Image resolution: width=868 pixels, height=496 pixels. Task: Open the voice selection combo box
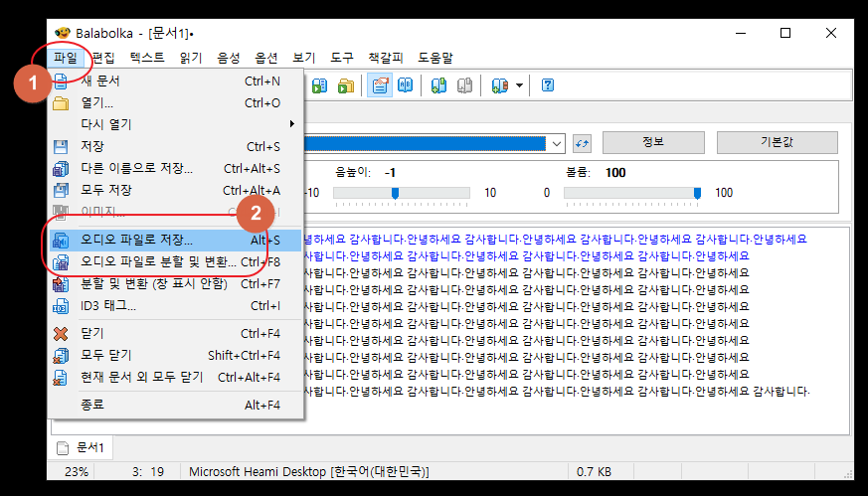[557, 144]
